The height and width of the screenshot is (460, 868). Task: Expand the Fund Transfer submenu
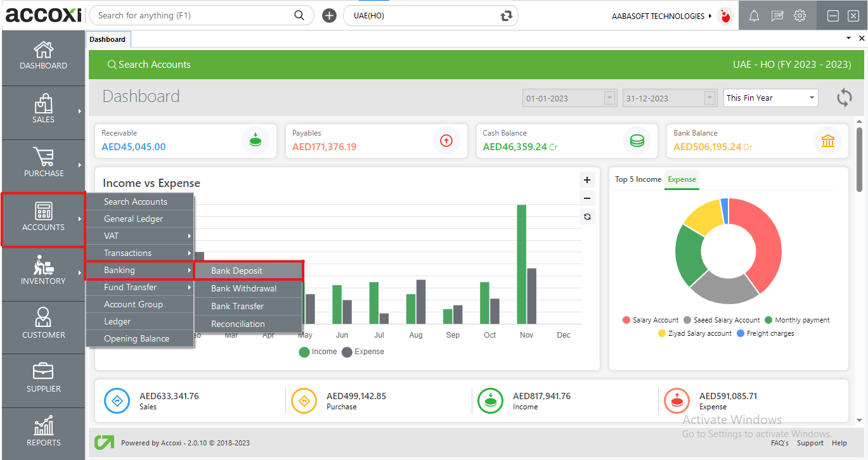pyautogui.click(x=139, y=287)
